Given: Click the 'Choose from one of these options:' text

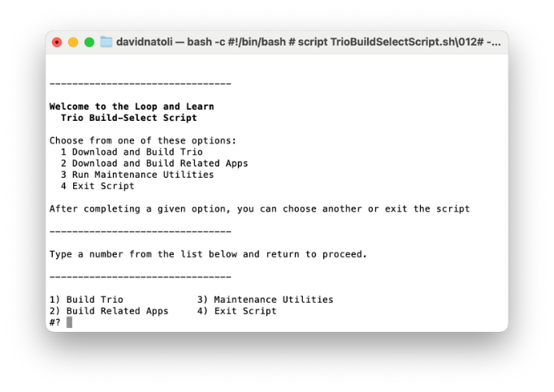Looking at the screenshot, I should tap(143, 140).
